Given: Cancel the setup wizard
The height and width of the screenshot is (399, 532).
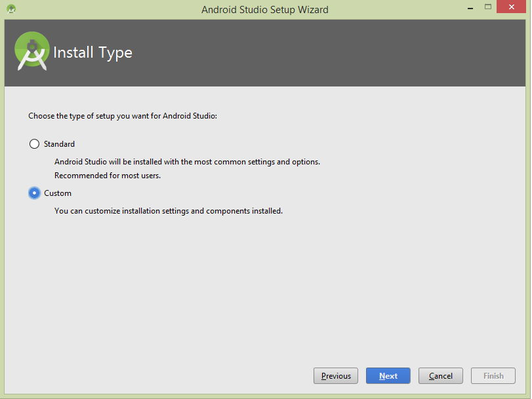Looking at the screenshot, I should tap(441, 376).
